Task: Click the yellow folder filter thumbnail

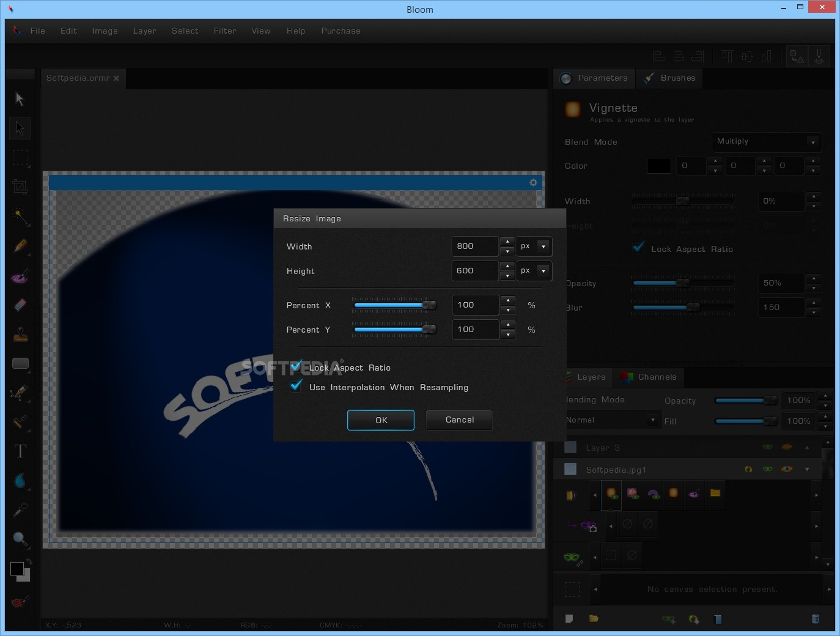Action: (x=715, y=493)
